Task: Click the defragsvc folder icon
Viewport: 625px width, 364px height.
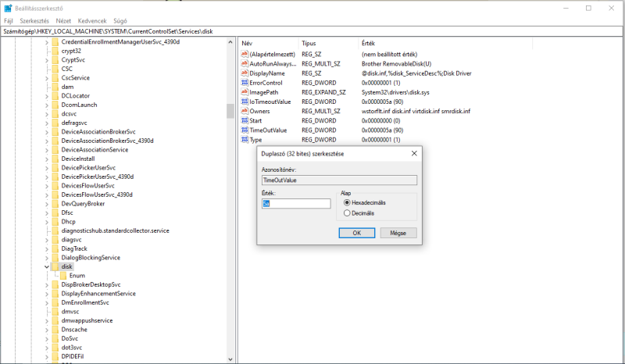Action: click(x=55, y=123)
